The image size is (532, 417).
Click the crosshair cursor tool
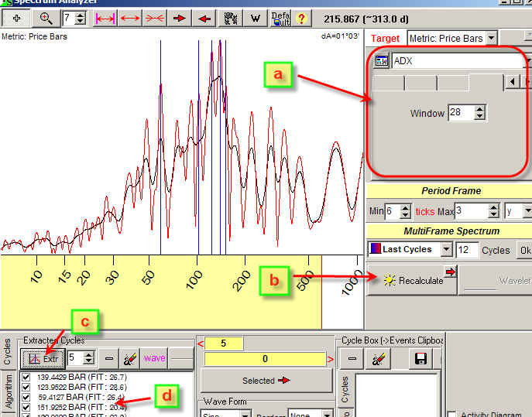[x=17, y=17]
